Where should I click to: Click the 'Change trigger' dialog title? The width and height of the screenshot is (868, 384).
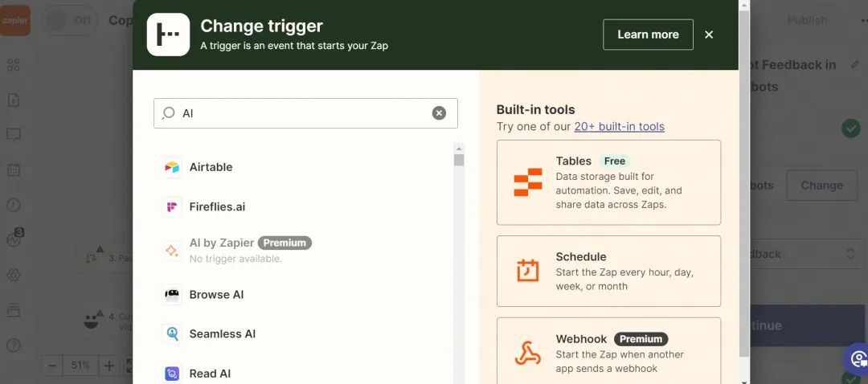[x=261, y=26]
